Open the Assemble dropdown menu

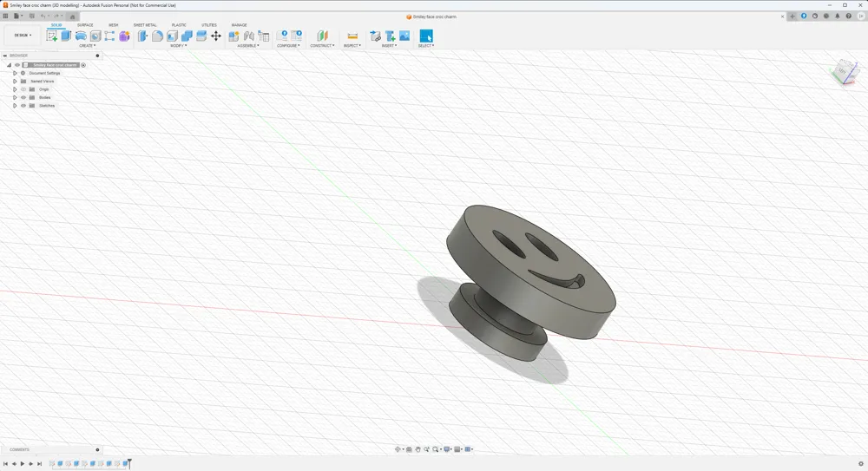(x=248, y=45)
